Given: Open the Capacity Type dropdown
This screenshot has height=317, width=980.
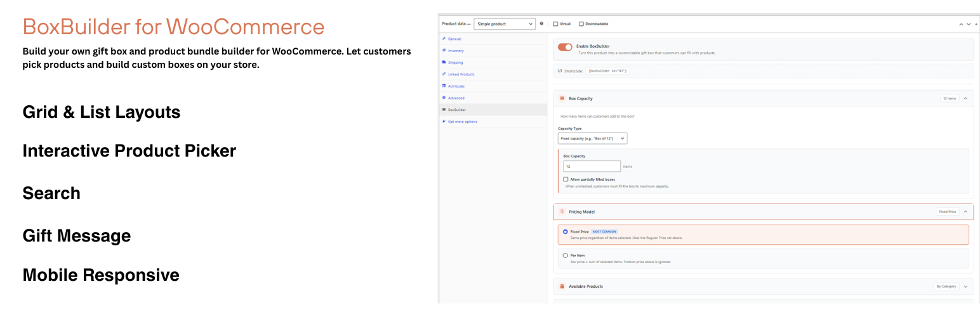Looking at the screenshot, I should (x=593, y=138).
